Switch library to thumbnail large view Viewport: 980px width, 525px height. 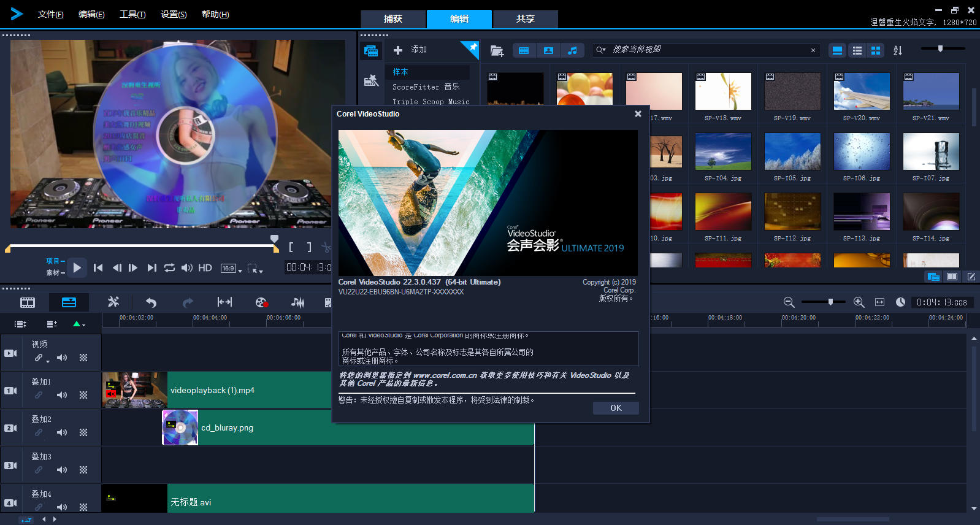pyautogui.click(x=837, y=50)
